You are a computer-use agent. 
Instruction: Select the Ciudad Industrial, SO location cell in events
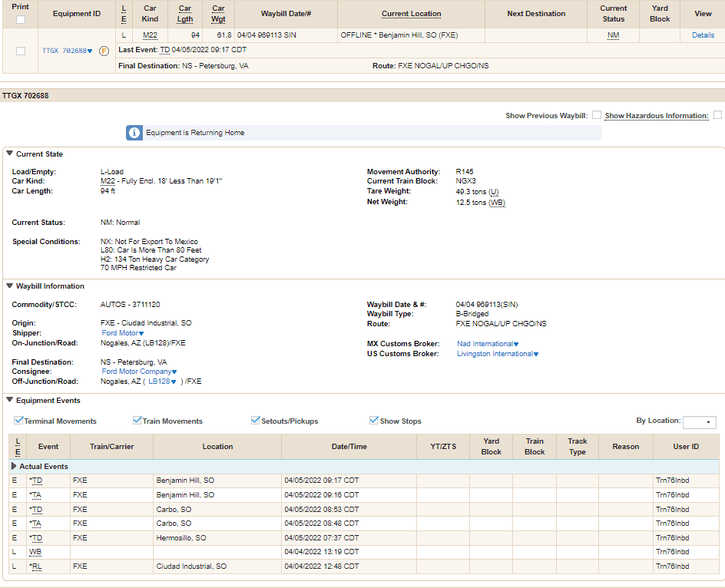pos(217,567)
